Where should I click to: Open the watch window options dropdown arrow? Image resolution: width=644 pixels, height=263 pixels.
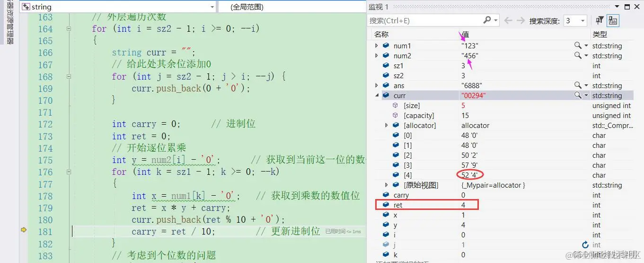pyautogui.click(x=617, y=7)
